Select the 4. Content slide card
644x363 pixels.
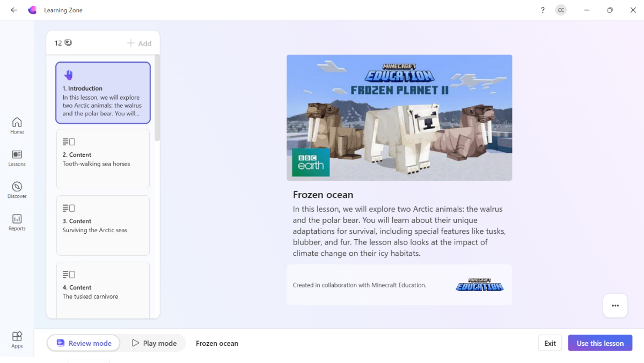103,290
